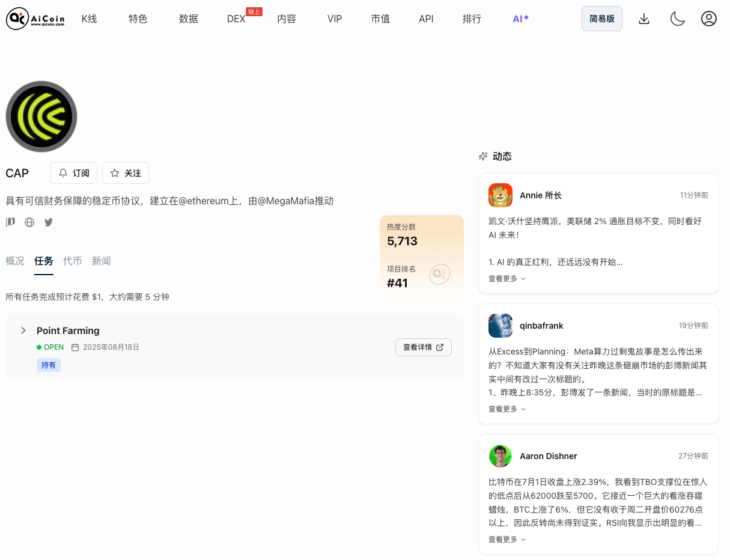Image resolution: width=730 pixels, height=560 pixels.
Task: Click qinbafrank avatar
Action: pyautogui.click(x=500, y=326)
